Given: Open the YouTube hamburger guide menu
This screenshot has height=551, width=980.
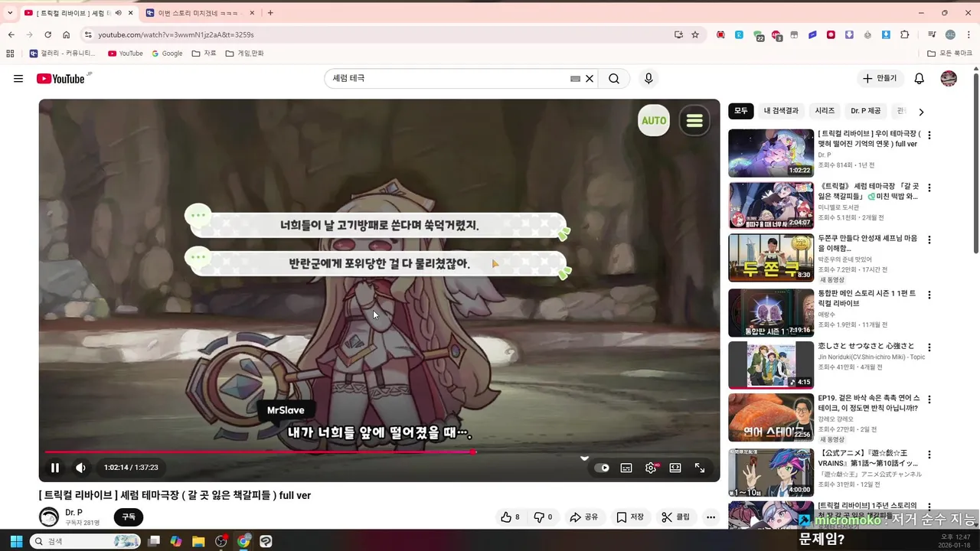Looking at the screenshot, I should coord(18,79).
